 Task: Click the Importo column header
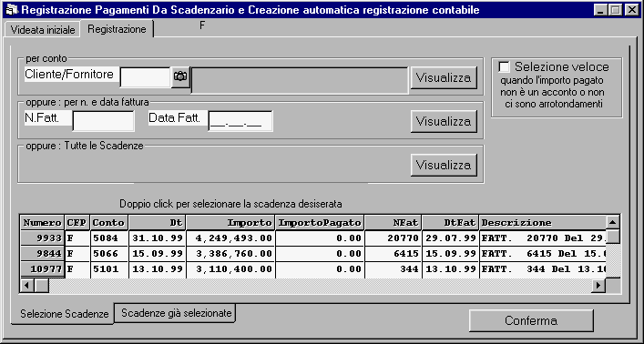pyautogui.click(x=230, y=223)
